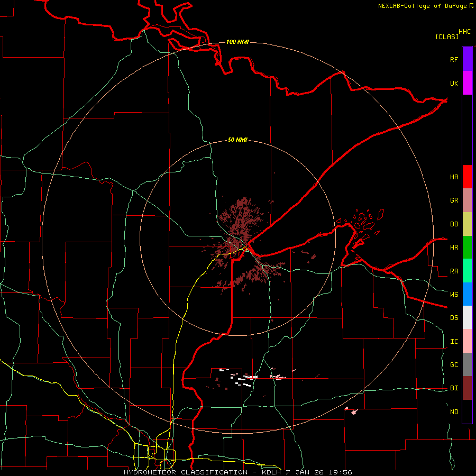Click the BI legend label

pos(454,388)
